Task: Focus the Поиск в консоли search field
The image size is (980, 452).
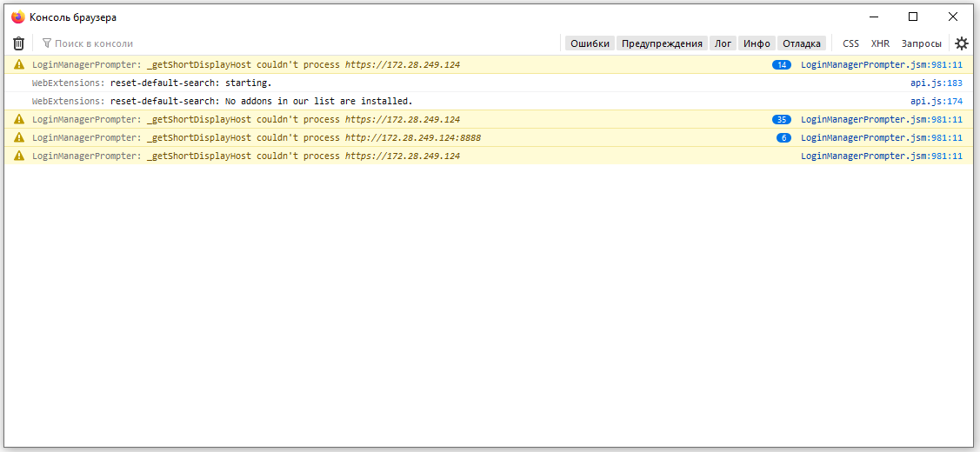Action: [300, 43]
